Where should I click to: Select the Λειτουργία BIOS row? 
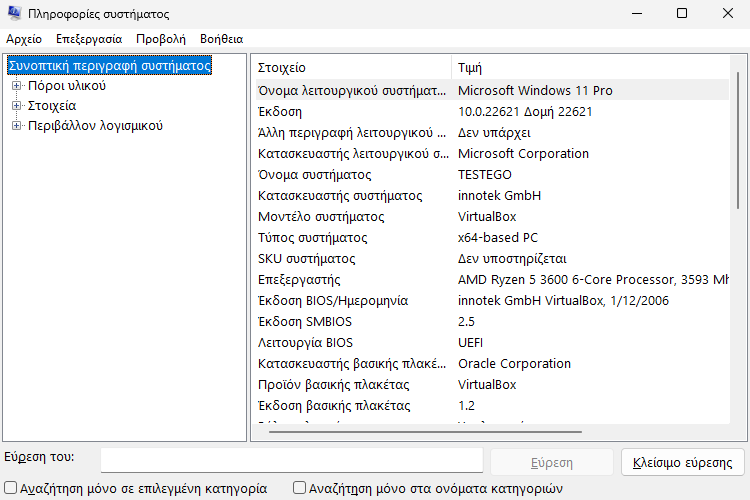(x=492, y=343)
